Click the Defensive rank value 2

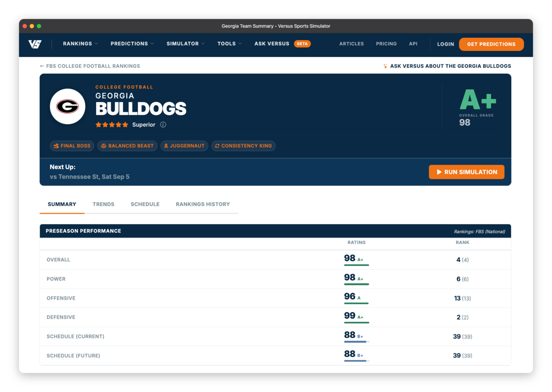tap(458, 317)
